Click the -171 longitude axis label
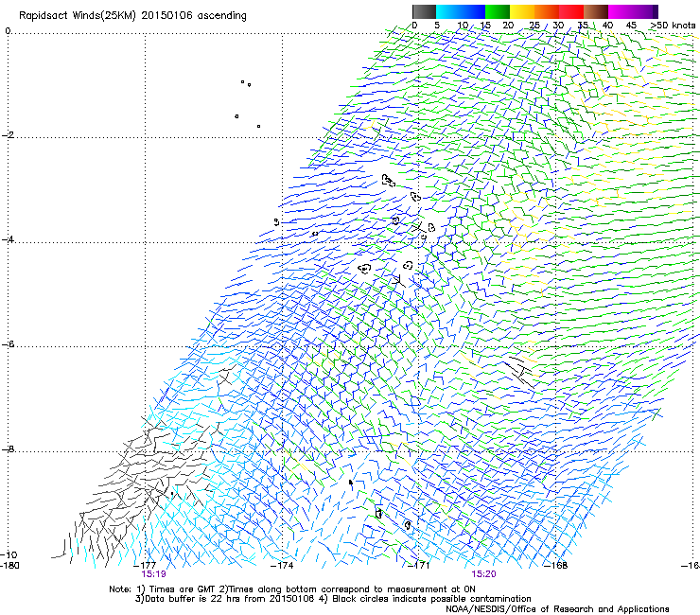The image size is (700, 615). 418,565
